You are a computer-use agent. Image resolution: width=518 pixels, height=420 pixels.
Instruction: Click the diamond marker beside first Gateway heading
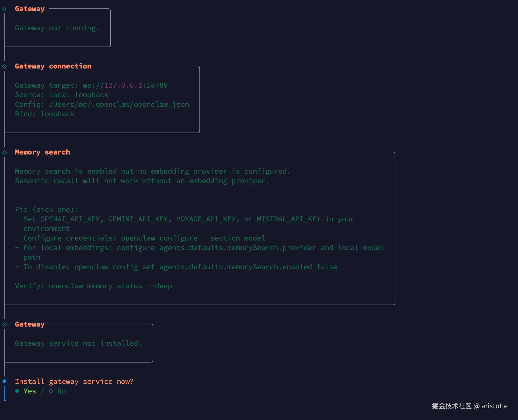point(5,9)
